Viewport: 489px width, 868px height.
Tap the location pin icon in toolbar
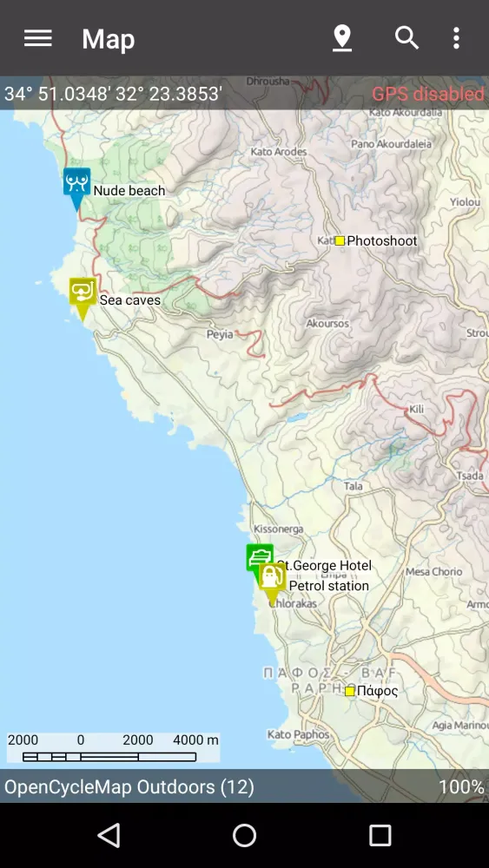pos(342,38)
